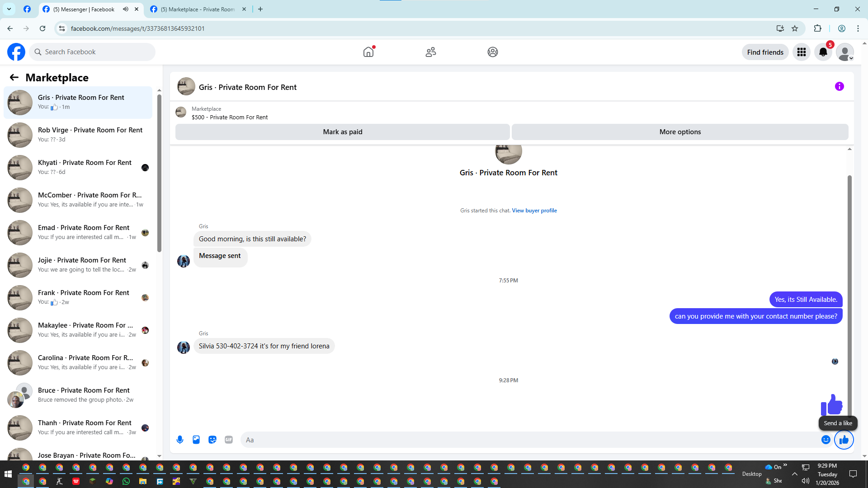
Task: Open the Chrome extensions icon
Action: click(x=817, y=28)
